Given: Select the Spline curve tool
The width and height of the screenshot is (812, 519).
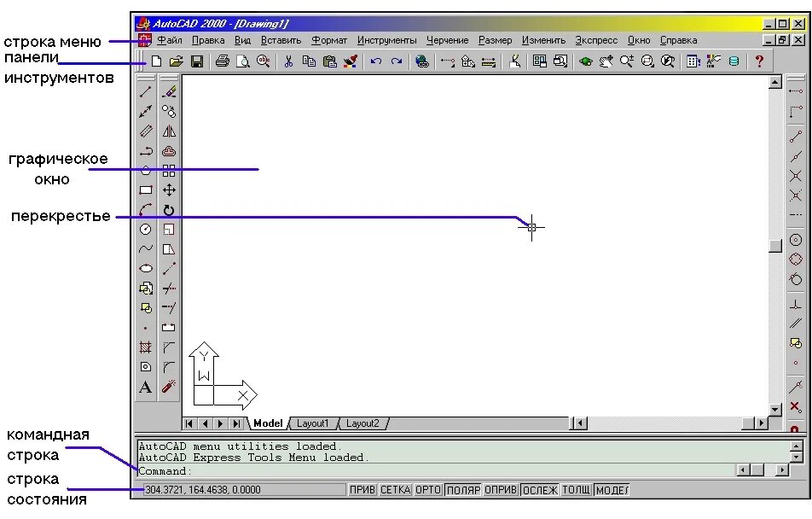Looking at the screenshot, I should tap(146, 249).
